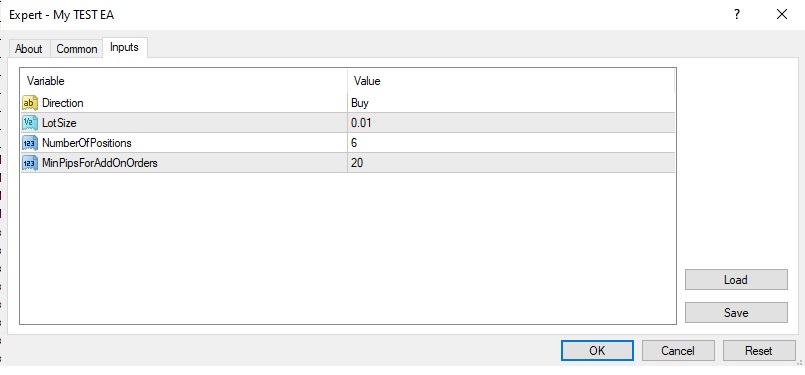Open the Common tab

click(x=76, y=49)
